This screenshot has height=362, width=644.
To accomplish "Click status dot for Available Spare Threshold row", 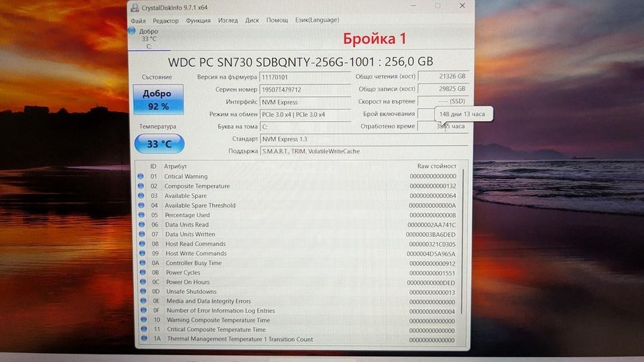I will 141,205.
